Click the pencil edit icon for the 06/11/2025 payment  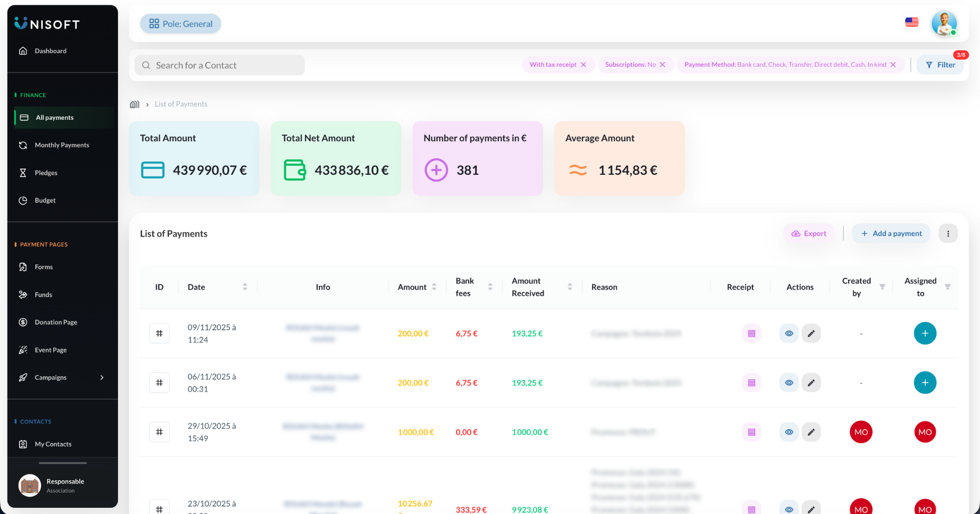tap(811, 383)
